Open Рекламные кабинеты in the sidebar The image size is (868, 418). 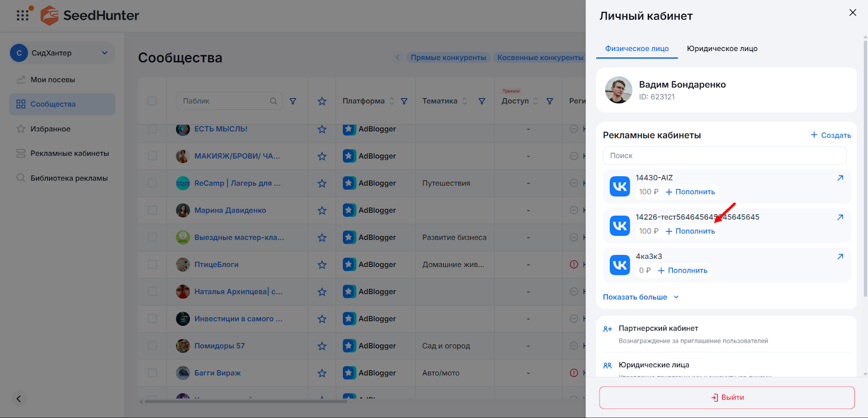[x=69, y=153]
